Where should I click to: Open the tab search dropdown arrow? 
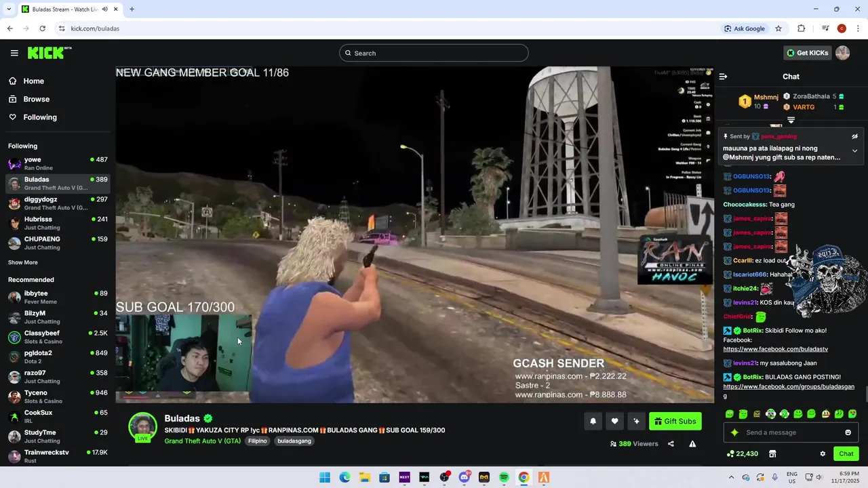coord(7,9)
